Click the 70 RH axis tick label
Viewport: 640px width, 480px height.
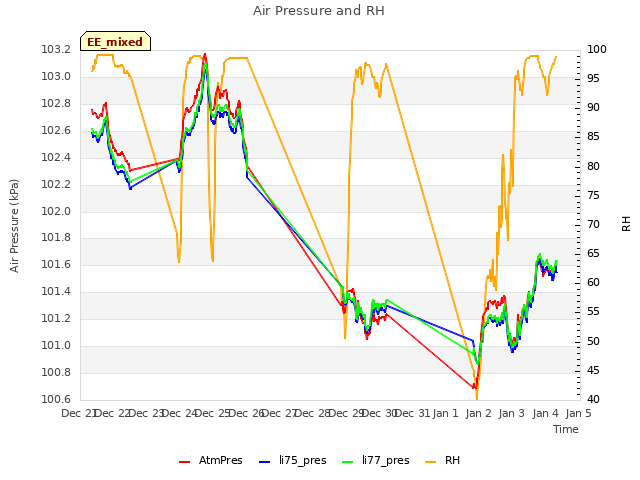pos(593,224)
